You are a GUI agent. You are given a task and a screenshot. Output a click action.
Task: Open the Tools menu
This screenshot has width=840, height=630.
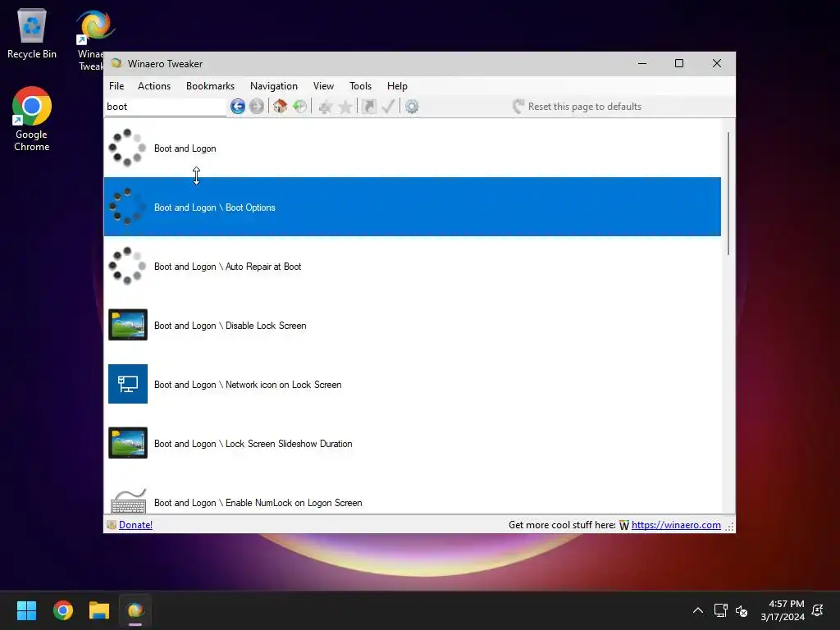point(361,86)
